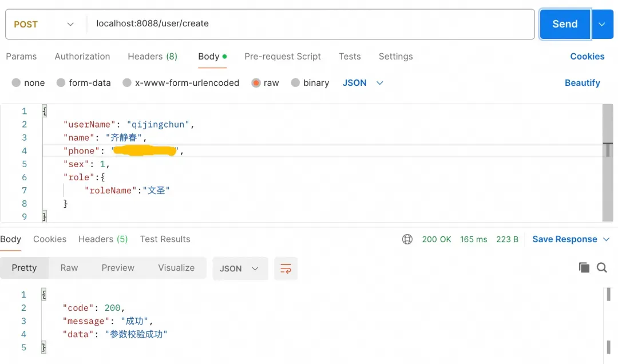This screenshot has height=364, width=618.
Task: Select x-www-form-urlencoded radio option
Action: [127, 83]
